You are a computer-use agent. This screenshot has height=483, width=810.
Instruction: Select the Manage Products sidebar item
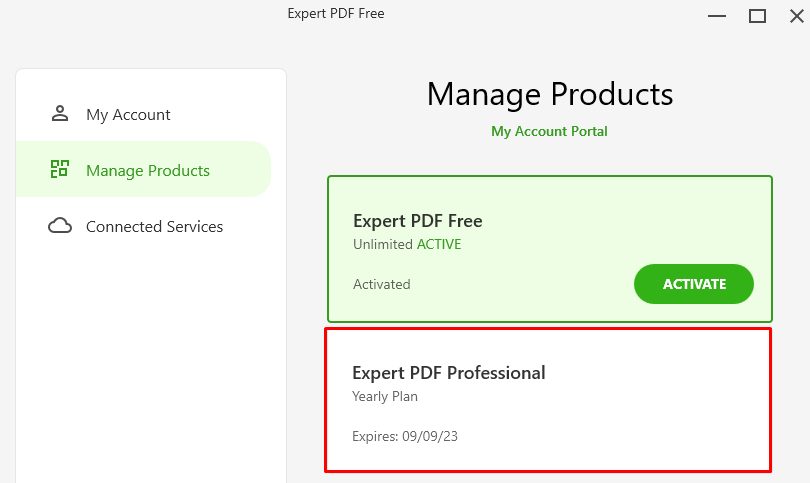(143, 169)
